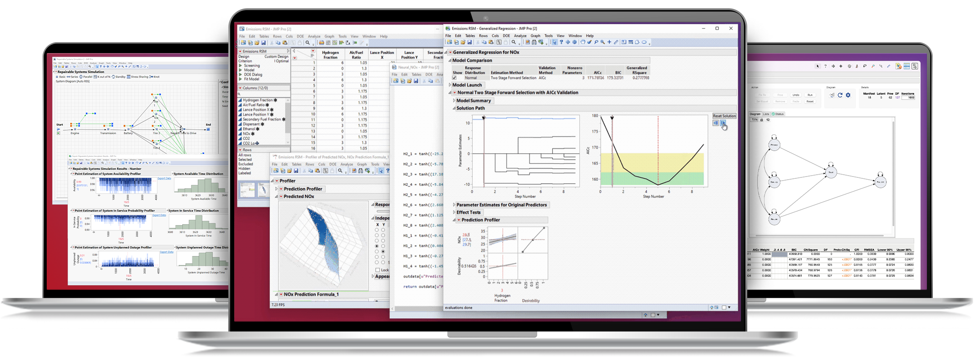Select the brush tool in Generalized Regression toolbar
Image resolution: width=980 pixels, height=363 pixels.
coord(589,42)
